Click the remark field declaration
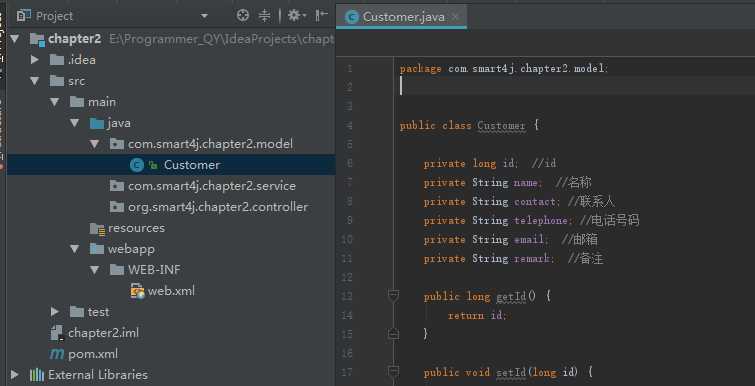The image size is (755, 386). 488,258
